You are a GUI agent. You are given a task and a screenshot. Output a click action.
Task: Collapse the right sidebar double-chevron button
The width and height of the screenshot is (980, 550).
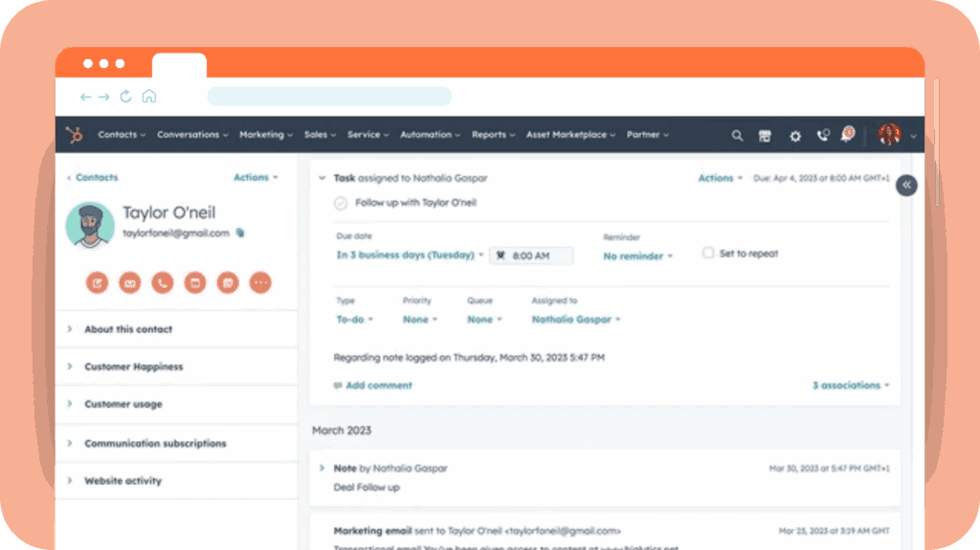click(x=906, y=186)
